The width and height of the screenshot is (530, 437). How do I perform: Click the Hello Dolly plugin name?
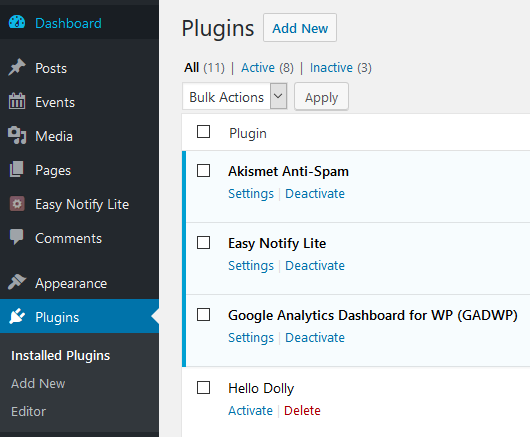[x=261, y=388]
